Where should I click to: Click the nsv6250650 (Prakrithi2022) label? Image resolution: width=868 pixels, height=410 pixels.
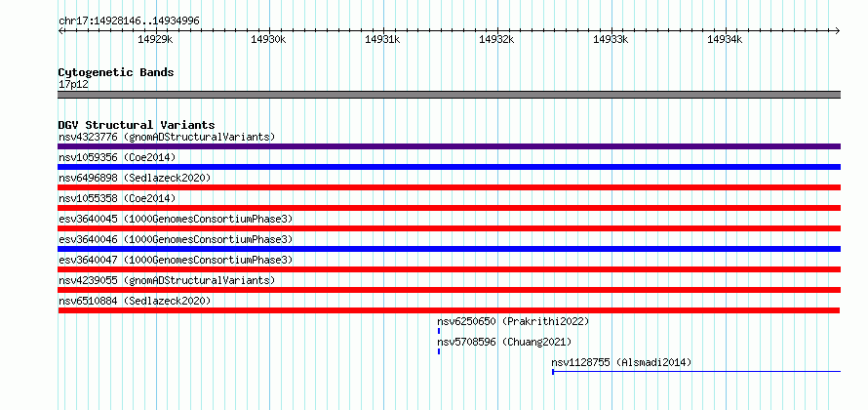click(513, 321)
